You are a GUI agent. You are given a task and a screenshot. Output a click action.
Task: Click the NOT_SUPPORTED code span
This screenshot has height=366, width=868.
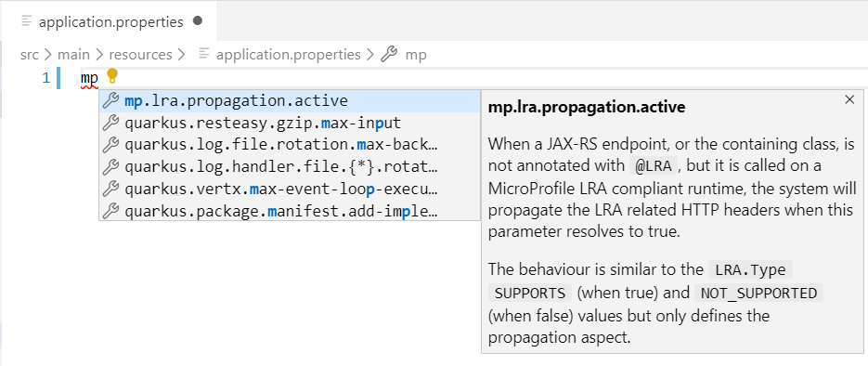point(758,293)
